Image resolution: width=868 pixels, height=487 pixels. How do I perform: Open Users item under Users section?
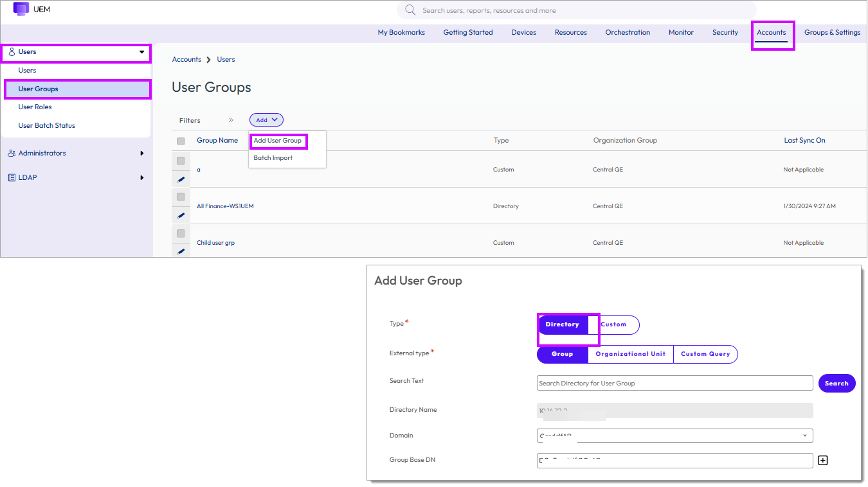[x=27, y=71]
